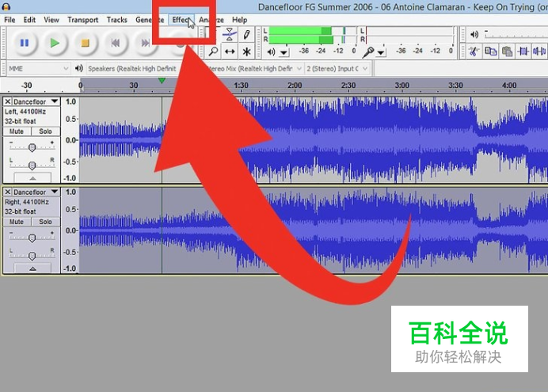Open the MME audio host dropdown
Screen dimensions: 548x392
(x=38, y=68)
